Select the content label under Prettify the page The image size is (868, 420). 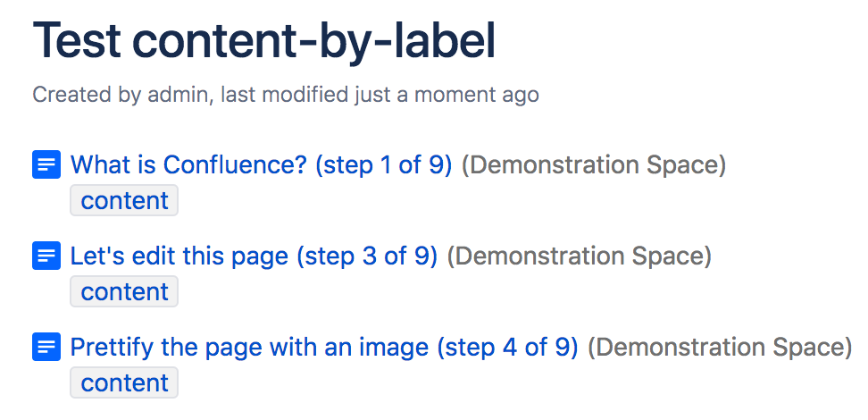pyautogui.click(x=124, y=382)
